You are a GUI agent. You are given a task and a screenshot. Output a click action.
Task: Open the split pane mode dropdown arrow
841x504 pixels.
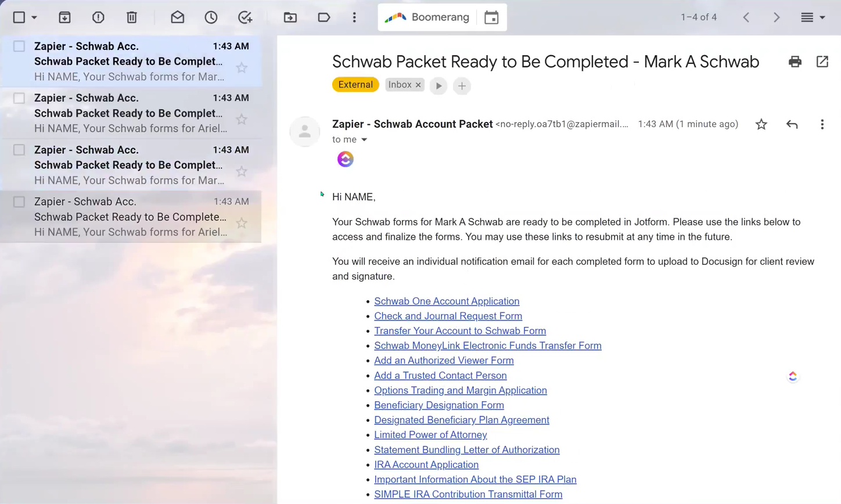[x=822, y=17]
